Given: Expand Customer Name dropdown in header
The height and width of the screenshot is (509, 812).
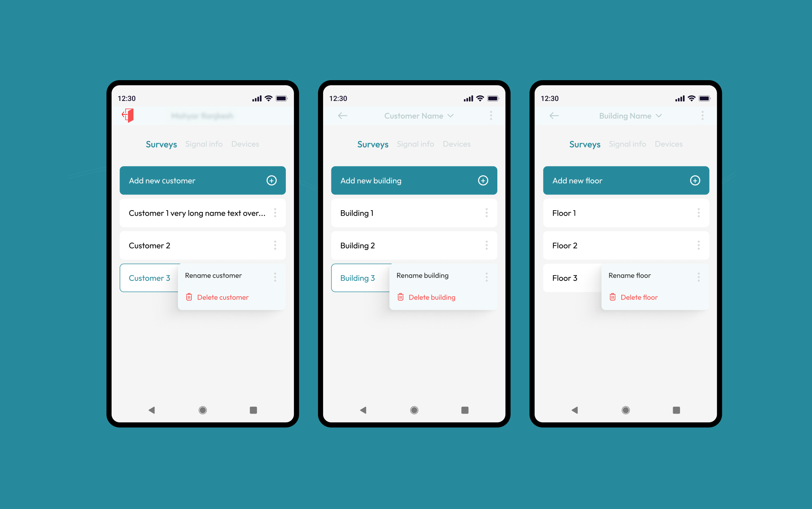Looking at the screenshot, I should point(418,116).
